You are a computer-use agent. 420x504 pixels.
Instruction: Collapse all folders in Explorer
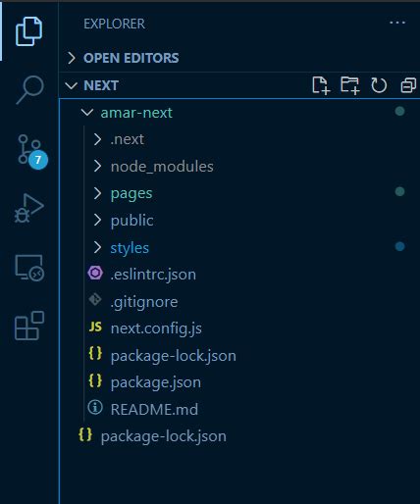click(408, 85)
